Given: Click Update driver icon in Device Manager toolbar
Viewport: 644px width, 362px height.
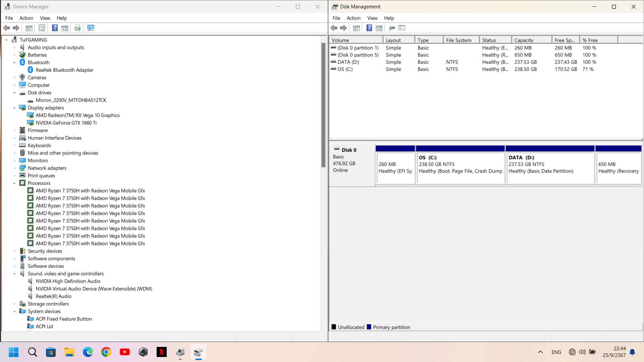Looking at the screenshot, I should [x=77, y=28].
